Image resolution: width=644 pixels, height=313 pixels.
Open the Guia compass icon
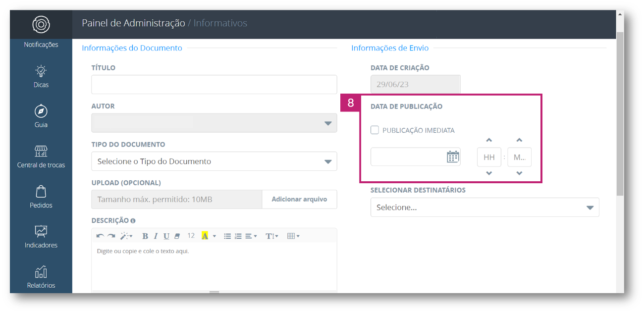pos(41,110)
